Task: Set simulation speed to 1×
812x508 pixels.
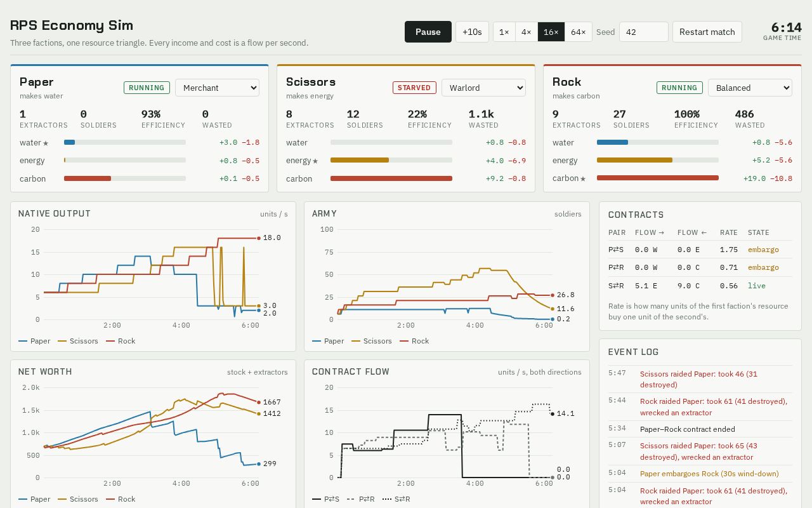Action: (504, 32)
